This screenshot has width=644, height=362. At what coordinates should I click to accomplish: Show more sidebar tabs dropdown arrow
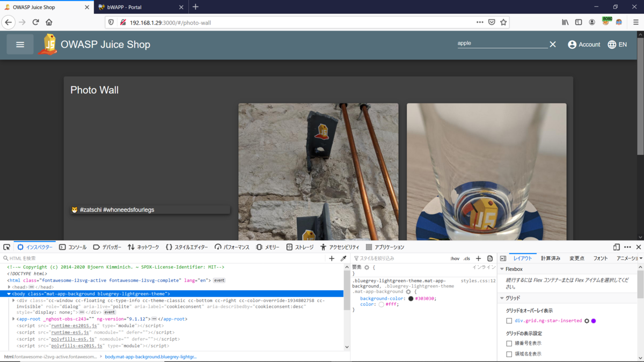click(641, 258)
